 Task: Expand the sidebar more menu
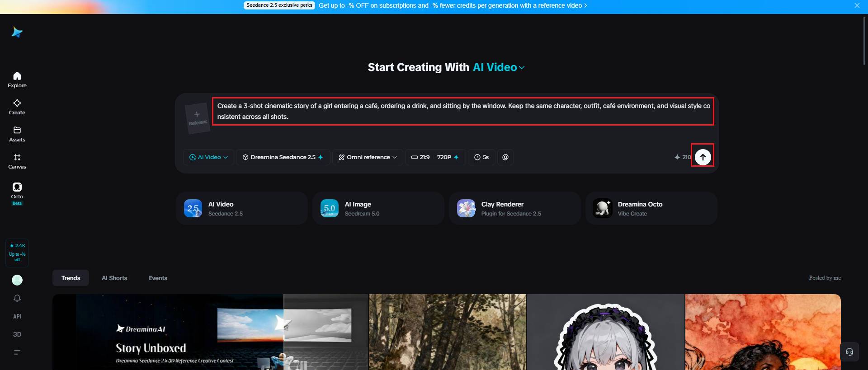pos(17,352)
